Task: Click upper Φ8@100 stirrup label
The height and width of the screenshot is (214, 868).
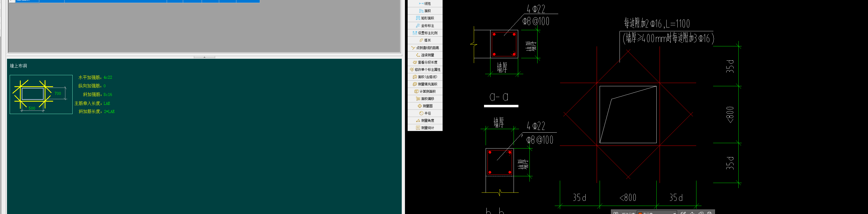Action: (536, 22)
